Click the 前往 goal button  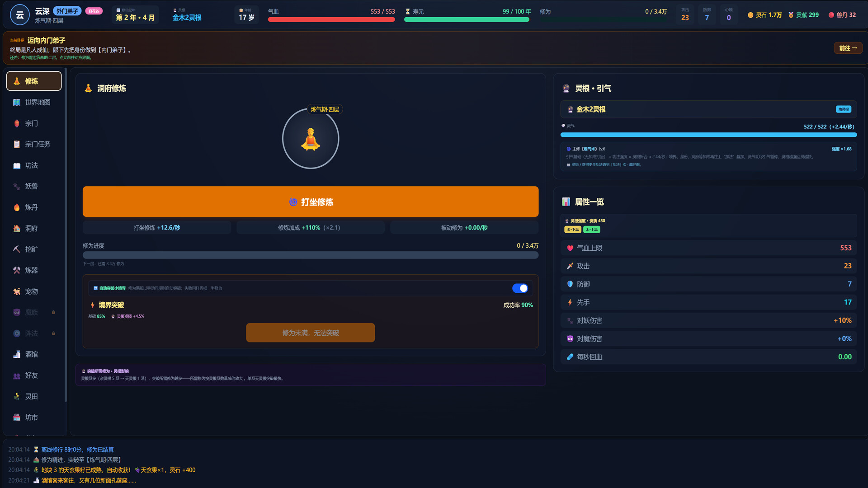click(x=848, y=48)
